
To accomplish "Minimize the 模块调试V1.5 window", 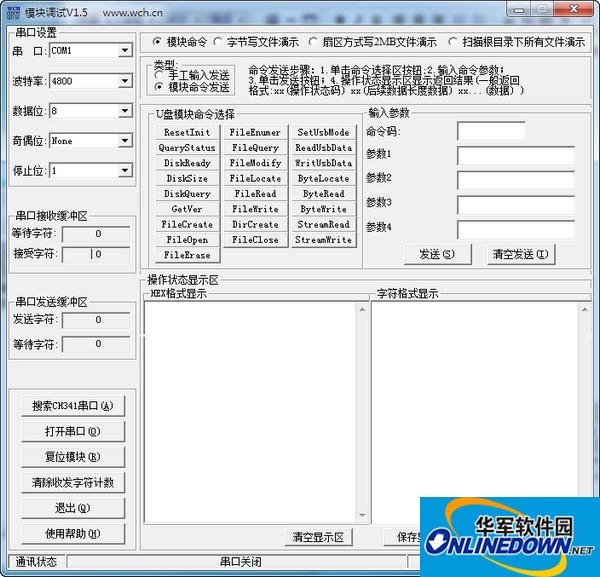I will (519, 9).
